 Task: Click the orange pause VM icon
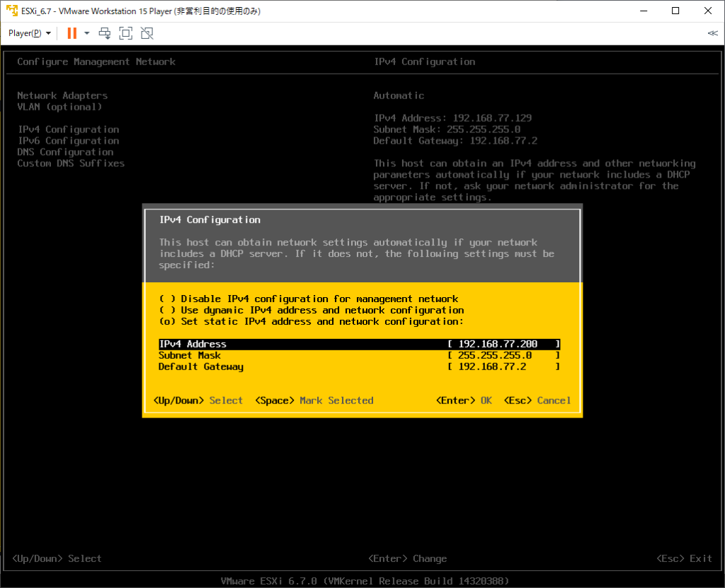click(x=72, y=33)
